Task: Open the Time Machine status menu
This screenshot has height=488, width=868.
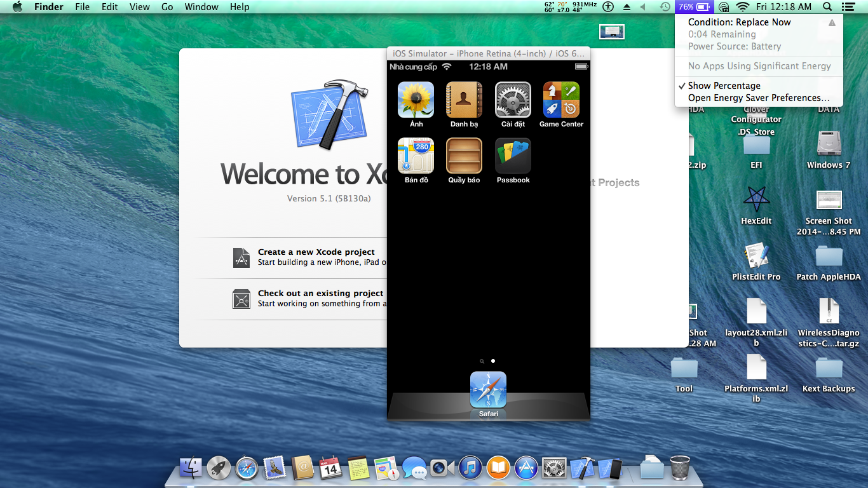Action: pos(665,7)
